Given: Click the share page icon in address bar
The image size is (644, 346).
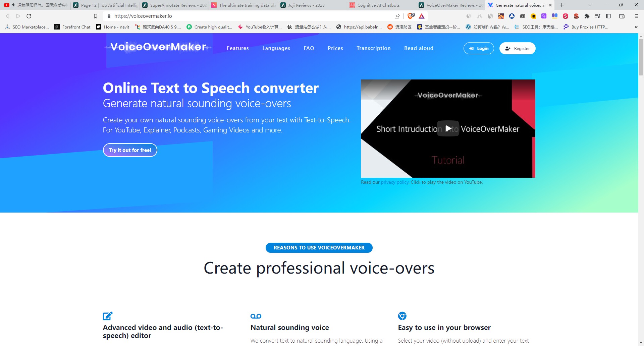Looking at the screenshot, I should tap(397, 16).
